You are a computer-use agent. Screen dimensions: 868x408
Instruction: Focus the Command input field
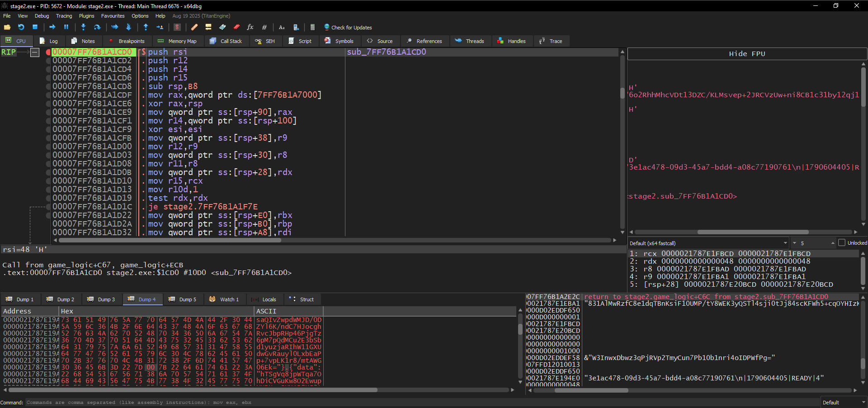tap(423, 402)
